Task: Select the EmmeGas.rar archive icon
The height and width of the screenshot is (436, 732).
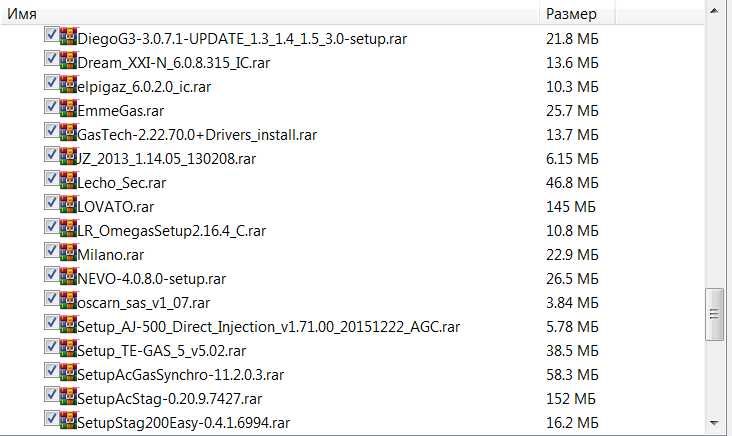Action: point(68,110)
